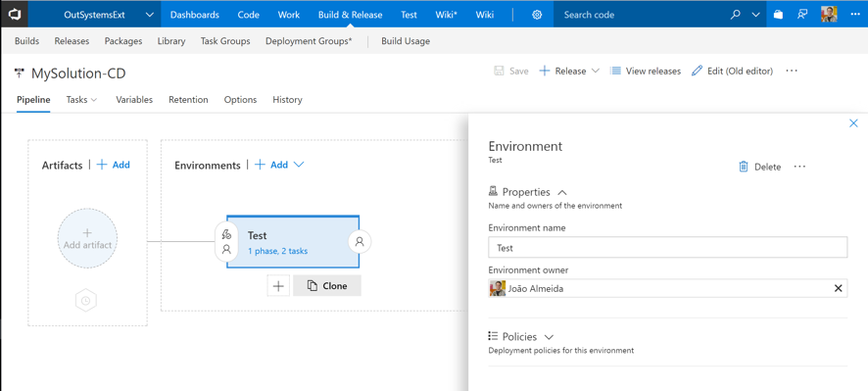
Task: Open the History tab
Action: pyautogui.click(x=287, y=100)
